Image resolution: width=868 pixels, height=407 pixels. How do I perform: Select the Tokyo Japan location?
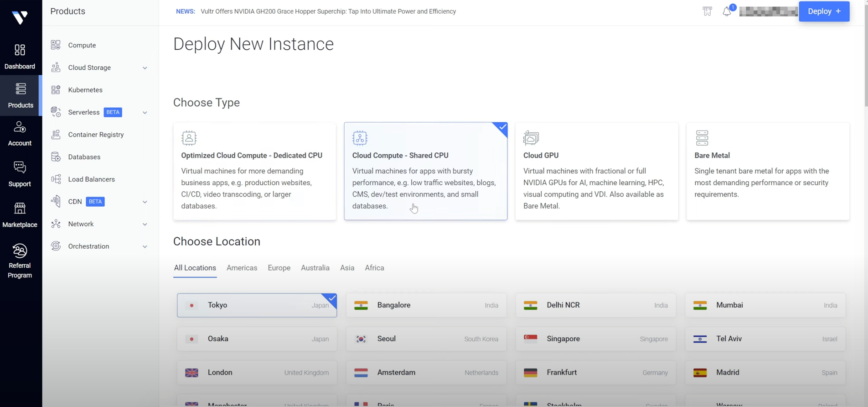(x=257, y=305)
